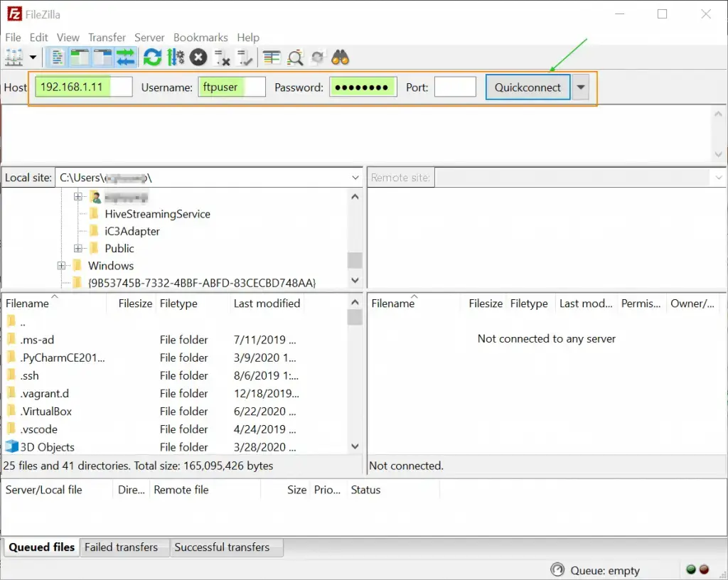Refresh the file and folder lists
This screenshot has width=728, height=580.
[x=153, y=57]
